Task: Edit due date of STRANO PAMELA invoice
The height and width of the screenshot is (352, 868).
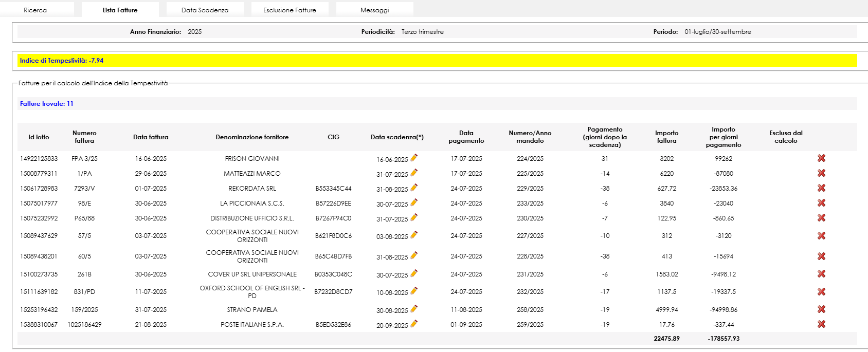Action: pos(414,309)
